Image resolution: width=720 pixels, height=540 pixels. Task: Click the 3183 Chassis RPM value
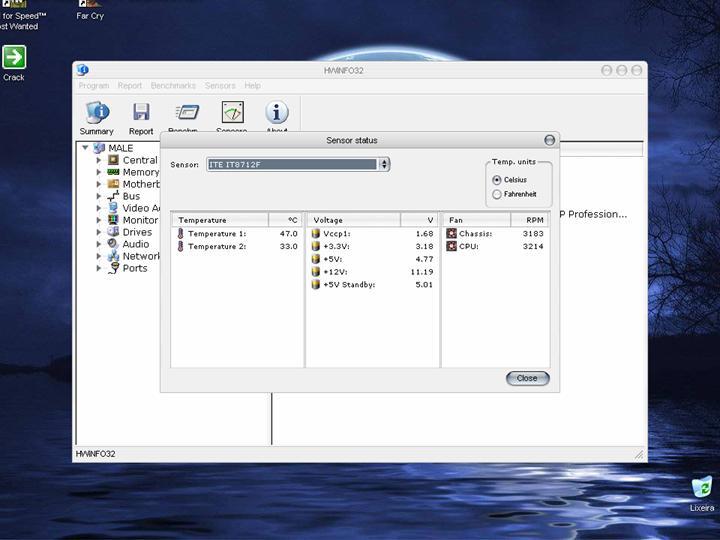click(533, 234)
